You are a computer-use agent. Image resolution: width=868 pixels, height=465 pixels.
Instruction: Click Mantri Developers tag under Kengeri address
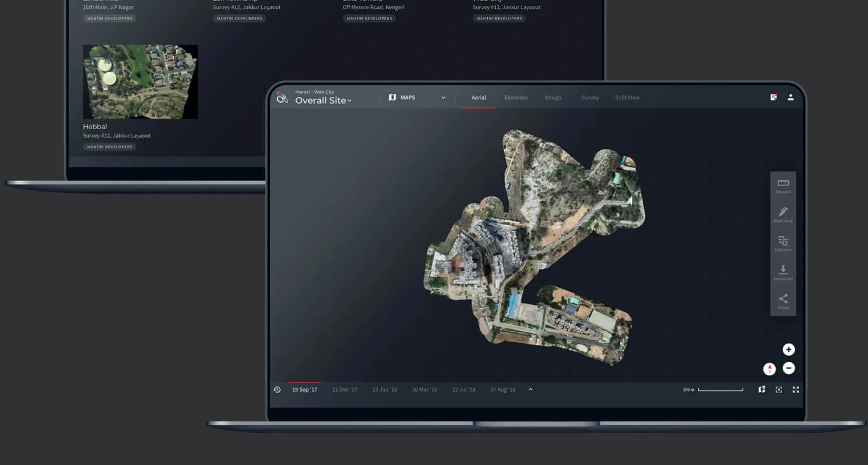369,19
